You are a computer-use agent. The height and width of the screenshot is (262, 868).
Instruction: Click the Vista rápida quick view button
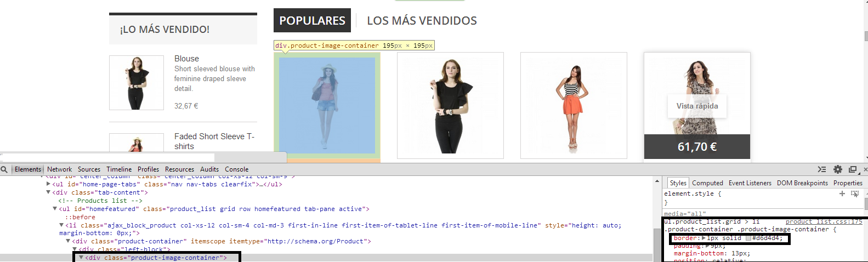coord(697,106)
